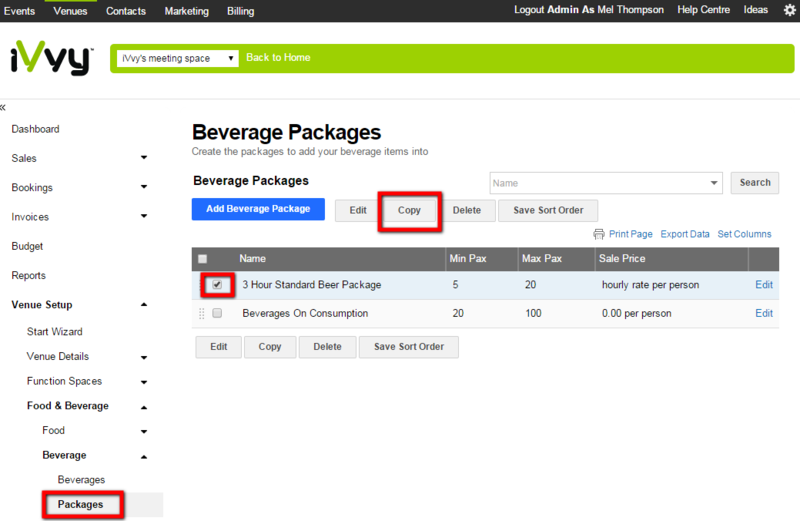The height and width of the screenshot is (521, 800).
Task: Open the Billing top menu
Action: pos(241,11)
